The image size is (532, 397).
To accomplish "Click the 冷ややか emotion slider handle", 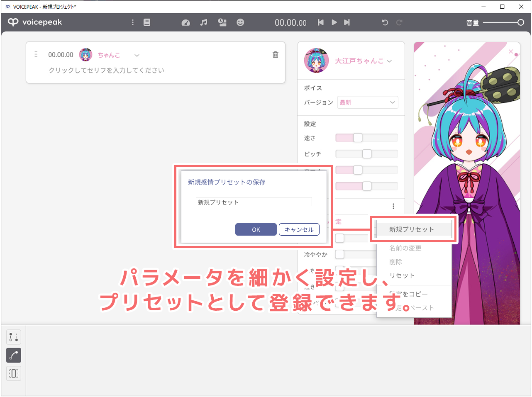I will [x=339, y=254].
